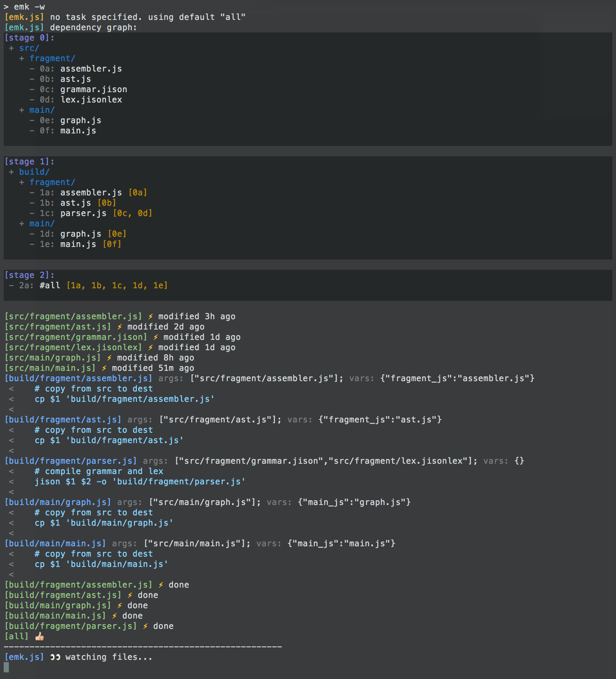This screenshot has width=616, height=679.
Task: Click lightning bolt beside src/fragment/assembler.js modified
Action: click(x=150, y=317)
